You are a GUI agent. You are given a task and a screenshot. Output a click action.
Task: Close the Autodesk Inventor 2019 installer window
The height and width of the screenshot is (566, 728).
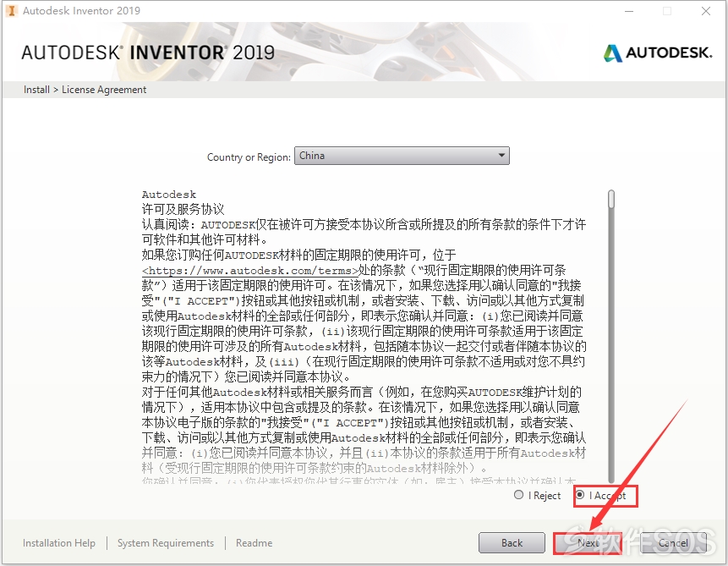(x=706, y=11)
